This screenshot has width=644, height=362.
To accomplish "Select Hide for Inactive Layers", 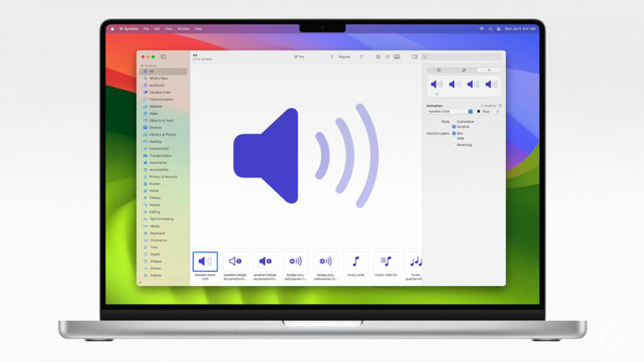I will tap(454, 138).
